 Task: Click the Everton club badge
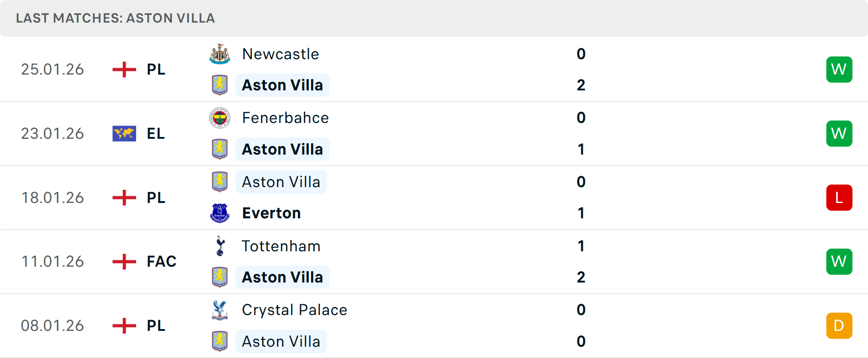[220, 212]
